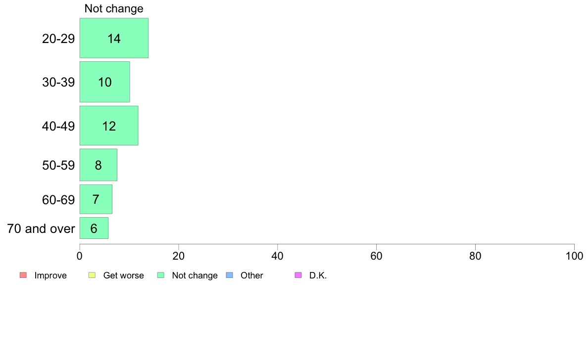Click the 20-29 age group label

(x=58, y=39)
